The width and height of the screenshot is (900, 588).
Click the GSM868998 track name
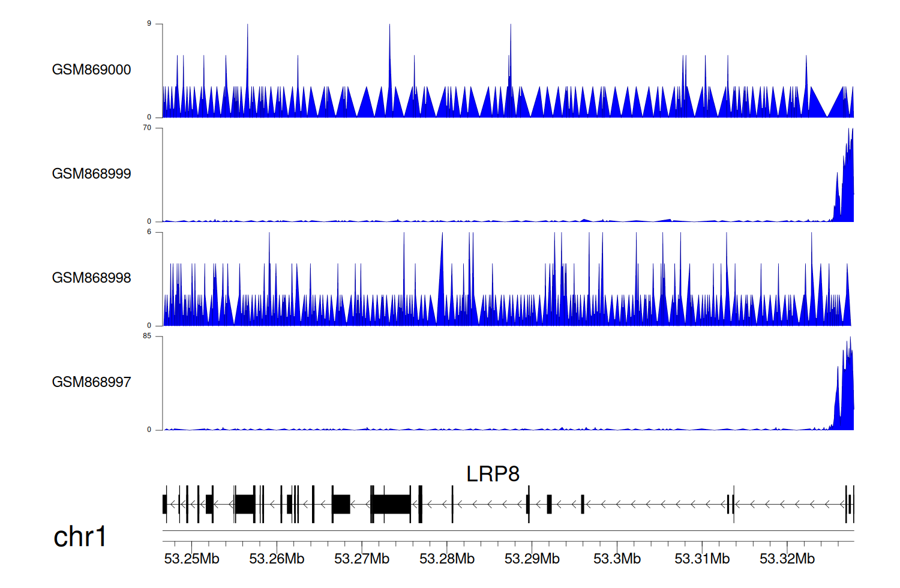tap(91, 278)
